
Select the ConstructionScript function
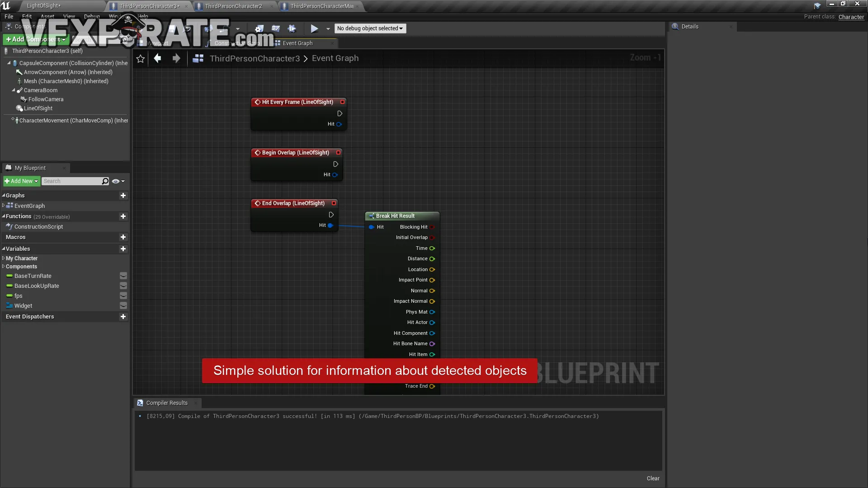tap(38, 227)
